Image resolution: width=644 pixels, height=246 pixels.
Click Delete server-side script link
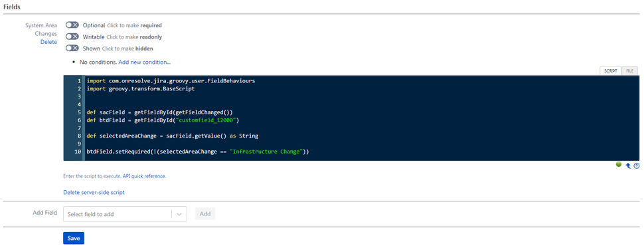(94, 192)
